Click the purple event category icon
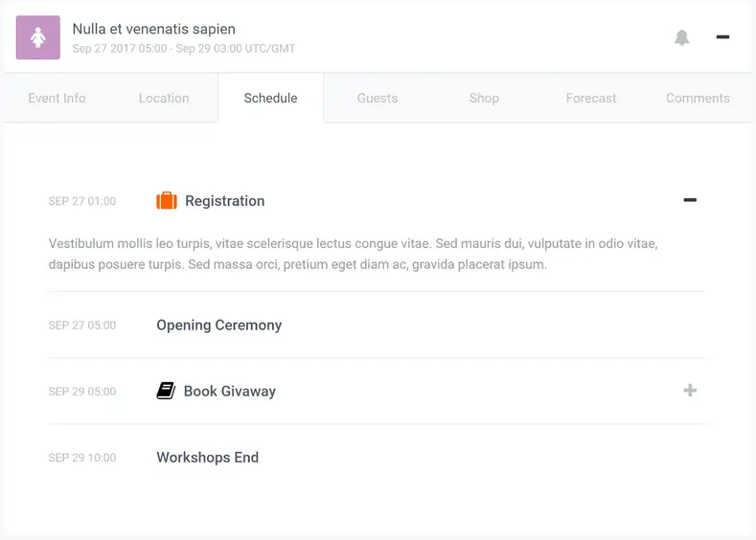Image resolution: width=756 pixels, height=540 pixels. (38, 37)
